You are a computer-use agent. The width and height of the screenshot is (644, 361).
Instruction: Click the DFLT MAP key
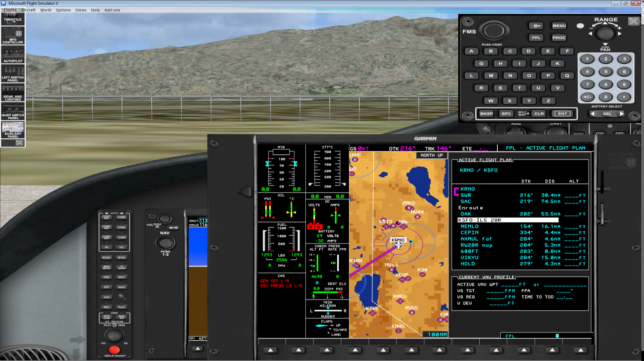(523, 114)
